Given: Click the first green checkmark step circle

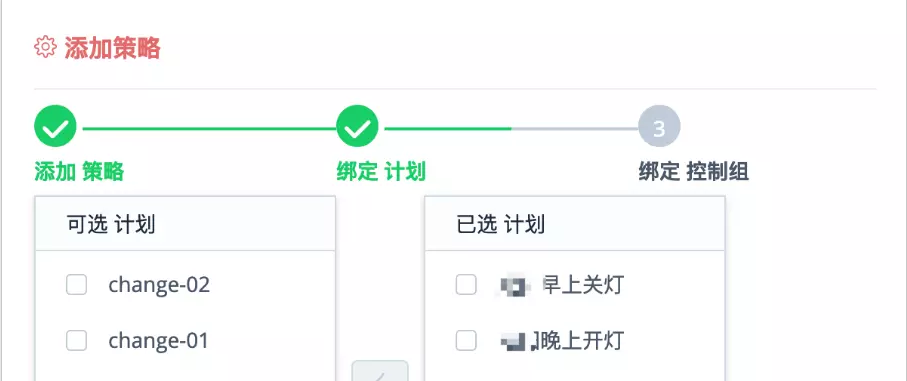Looking at the screenshot, I should pyautogui.click(x=56, y=126).
